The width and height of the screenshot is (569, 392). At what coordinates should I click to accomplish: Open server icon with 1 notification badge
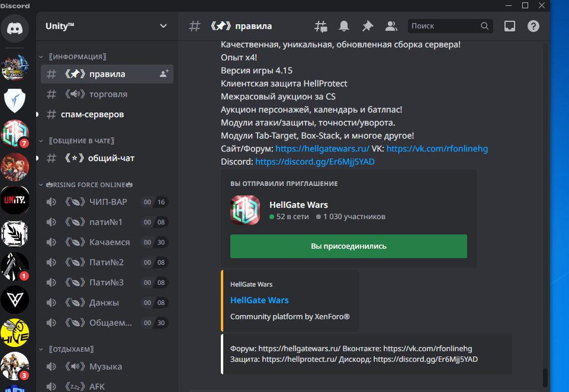pyautogui.click(x=15, y=266)
